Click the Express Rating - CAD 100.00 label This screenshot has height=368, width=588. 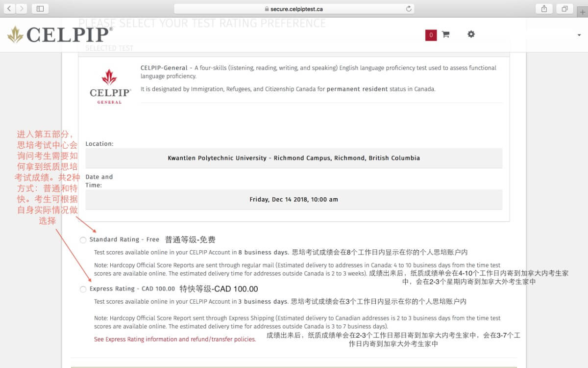132,289
